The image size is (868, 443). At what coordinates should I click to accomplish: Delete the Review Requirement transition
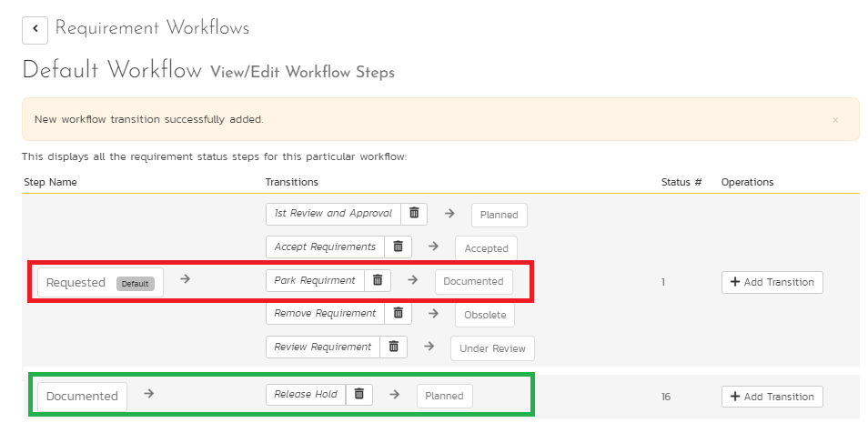pyautogui.click(x=393, y=347)
